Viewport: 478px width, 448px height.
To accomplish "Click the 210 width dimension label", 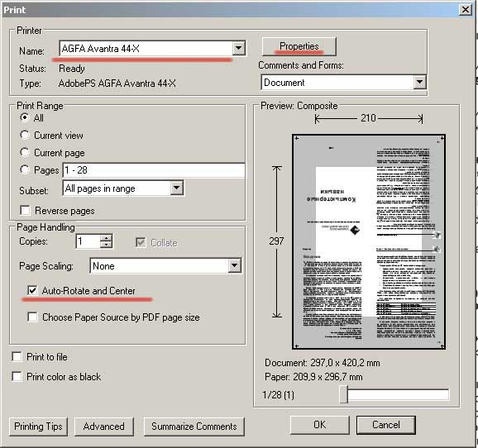I will 368,117.
